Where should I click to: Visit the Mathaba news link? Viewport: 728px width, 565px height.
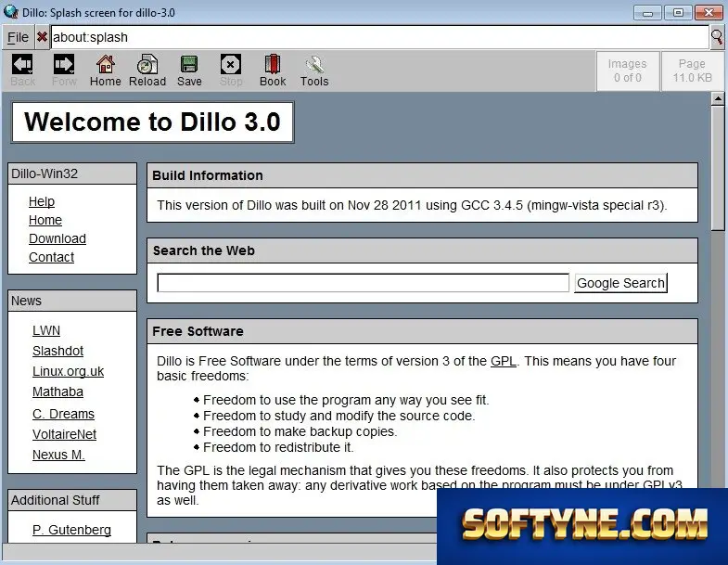pyautogui.click(x=58, y=392)
